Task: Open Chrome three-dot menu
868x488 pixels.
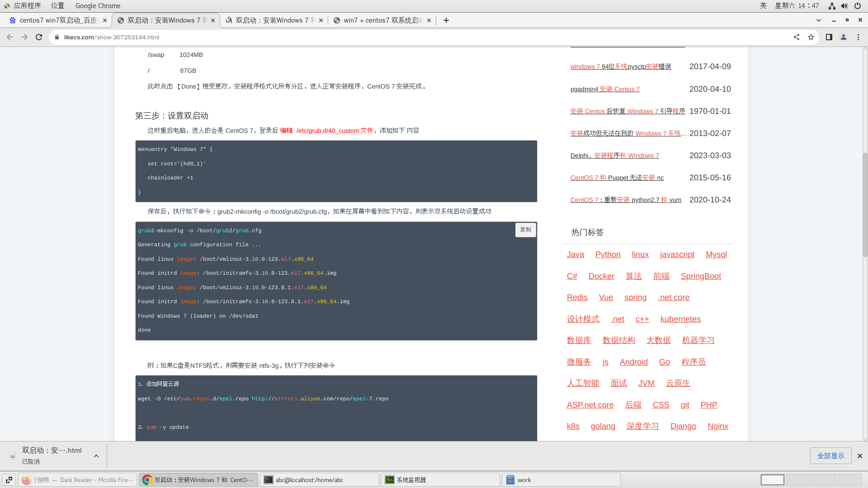Action: [858, 37]
